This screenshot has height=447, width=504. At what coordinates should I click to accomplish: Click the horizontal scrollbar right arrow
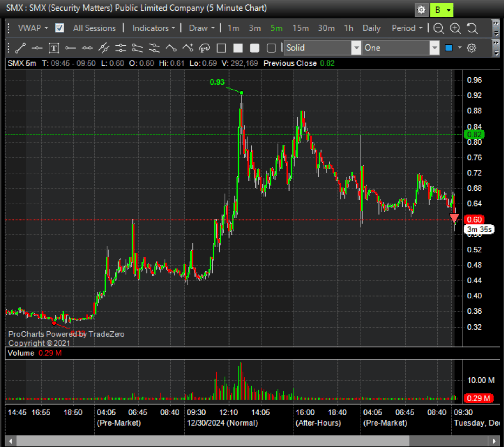494,441
